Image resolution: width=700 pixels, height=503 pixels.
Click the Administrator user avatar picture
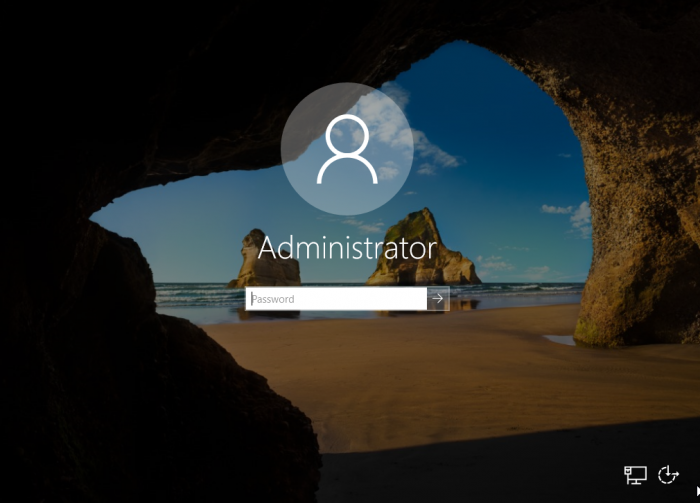tap(347, 149)
